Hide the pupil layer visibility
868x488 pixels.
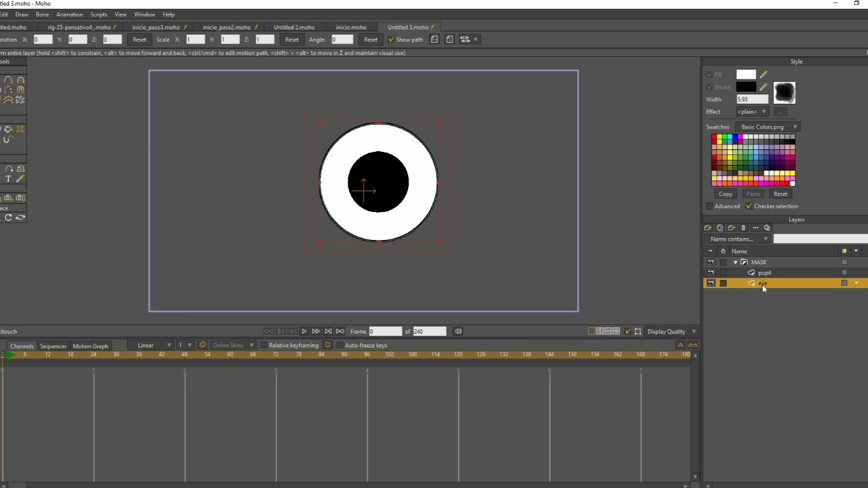pos(710,273)
